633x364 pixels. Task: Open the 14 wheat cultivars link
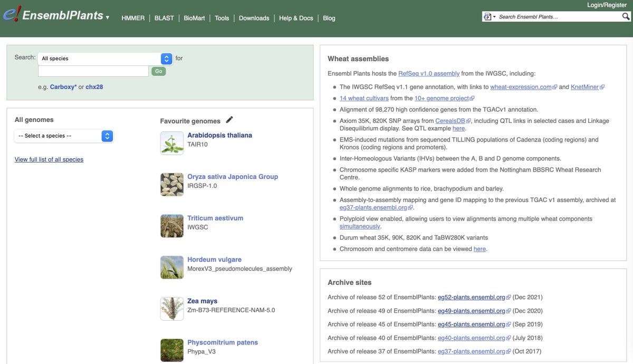tap(364, 98)
